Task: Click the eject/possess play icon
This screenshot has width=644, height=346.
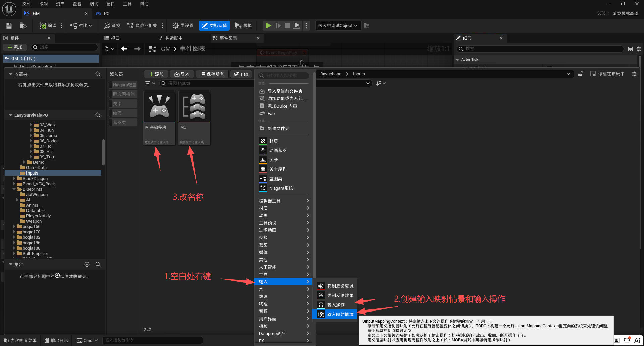Action: tap(297, 26)
